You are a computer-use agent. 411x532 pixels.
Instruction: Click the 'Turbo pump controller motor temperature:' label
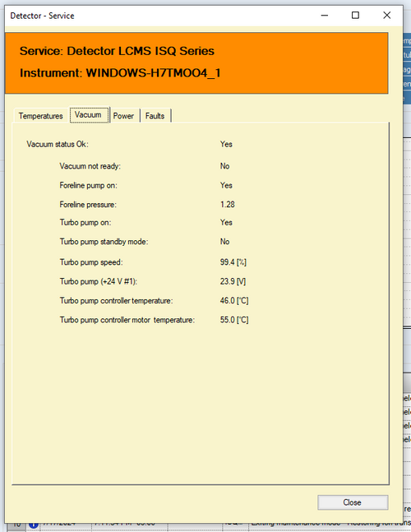point(127,320)
